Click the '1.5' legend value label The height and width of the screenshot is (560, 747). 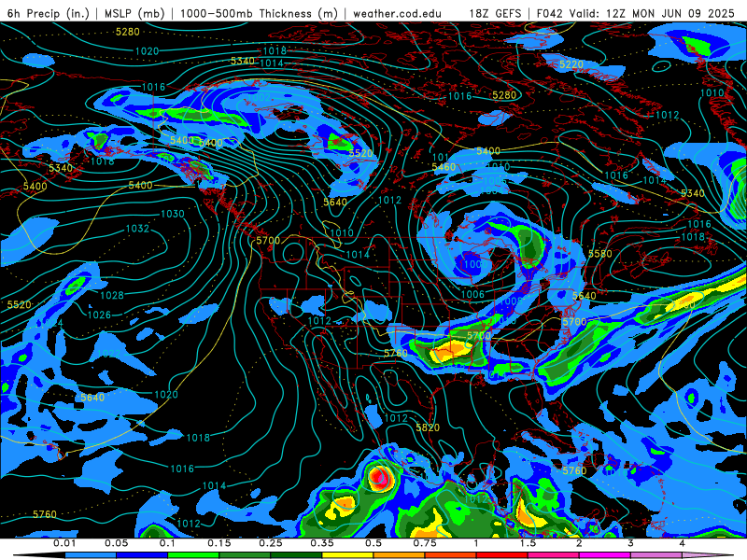[528, 543]
